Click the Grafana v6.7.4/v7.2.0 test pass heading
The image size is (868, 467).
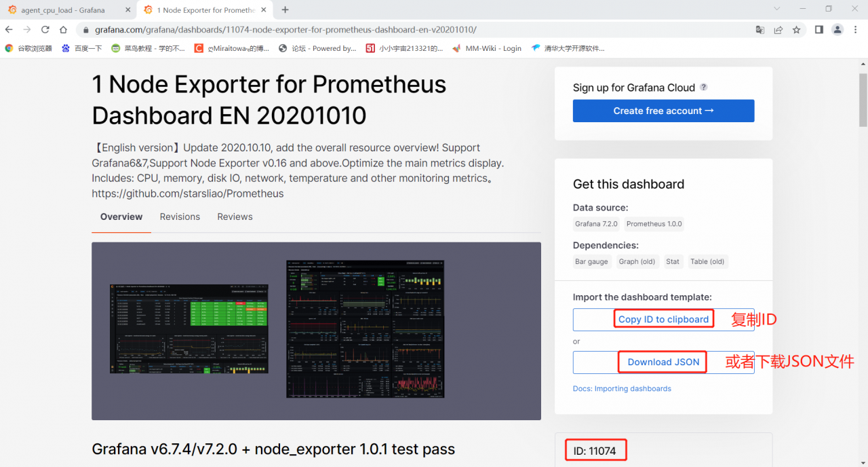pos(273,449)
